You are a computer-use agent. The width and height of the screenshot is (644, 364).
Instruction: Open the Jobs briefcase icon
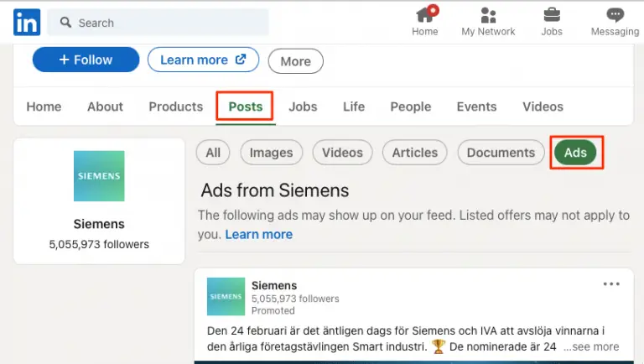tap(552, 15)
